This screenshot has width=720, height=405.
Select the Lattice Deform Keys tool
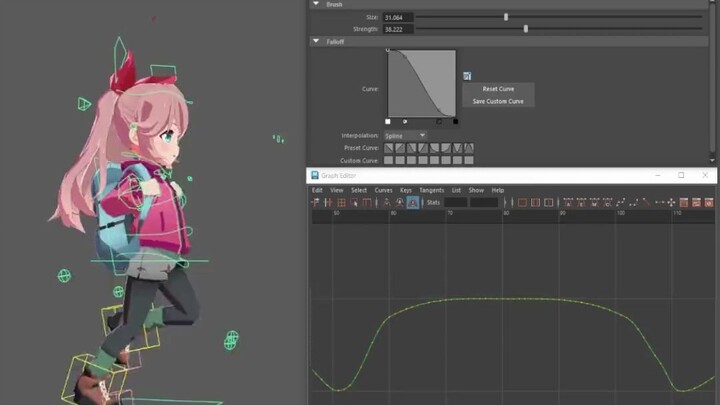point(341,203)
